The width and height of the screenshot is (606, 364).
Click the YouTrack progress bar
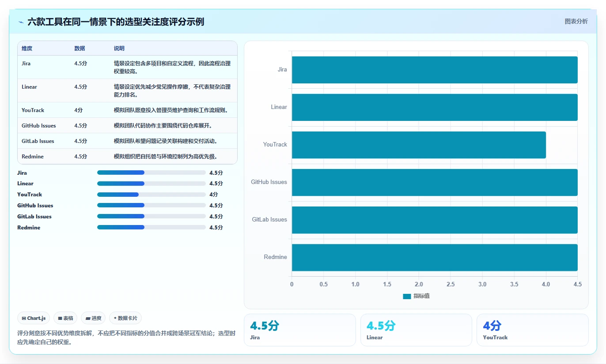pos(151,195)
